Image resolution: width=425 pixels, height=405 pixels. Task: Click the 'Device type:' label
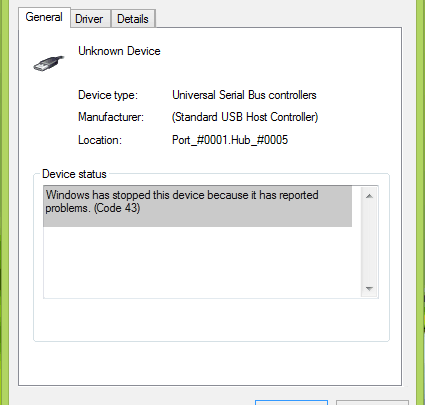point(108,95)
